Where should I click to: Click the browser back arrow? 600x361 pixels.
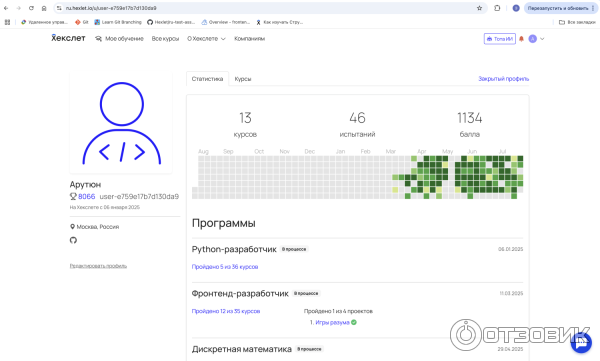pyautogui.click(x=6, y=8)
